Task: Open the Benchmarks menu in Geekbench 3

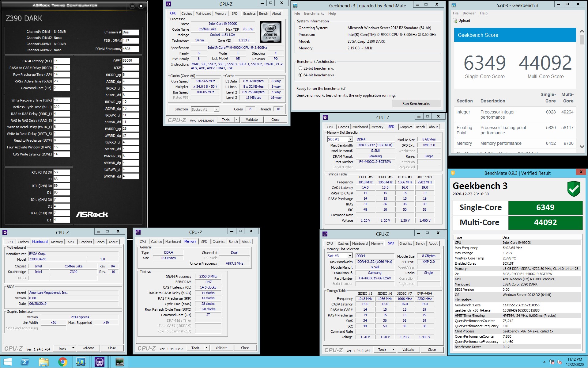Action: point(314,13)
